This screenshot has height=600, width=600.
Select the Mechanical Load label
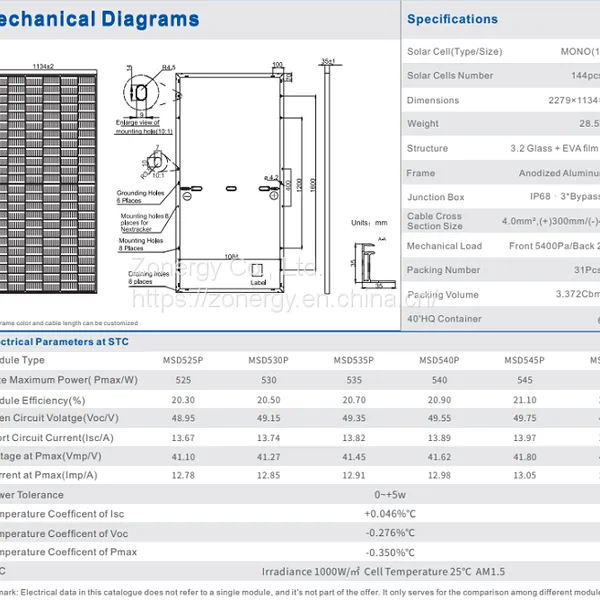coord(444,246)
